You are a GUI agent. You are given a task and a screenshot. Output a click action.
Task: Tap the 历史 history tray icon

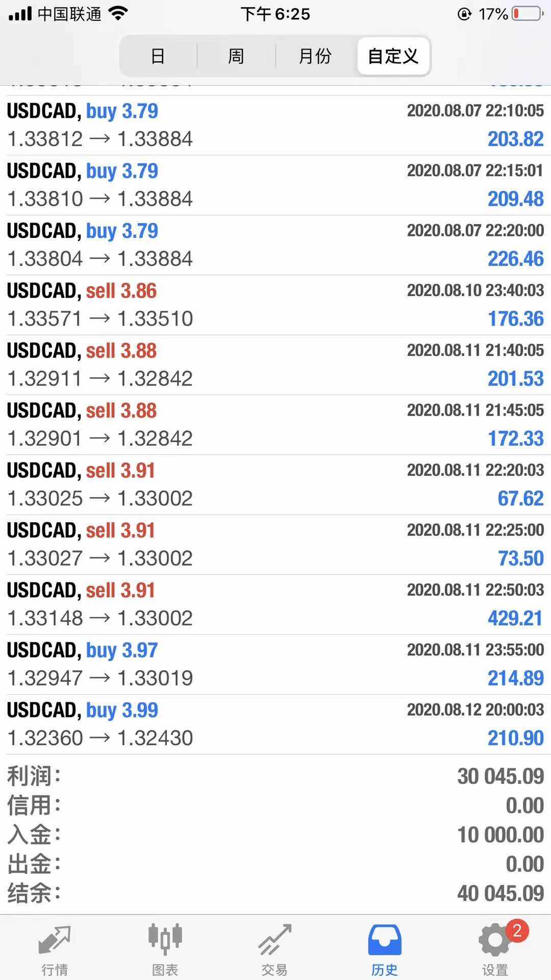[x=385, y=940]
